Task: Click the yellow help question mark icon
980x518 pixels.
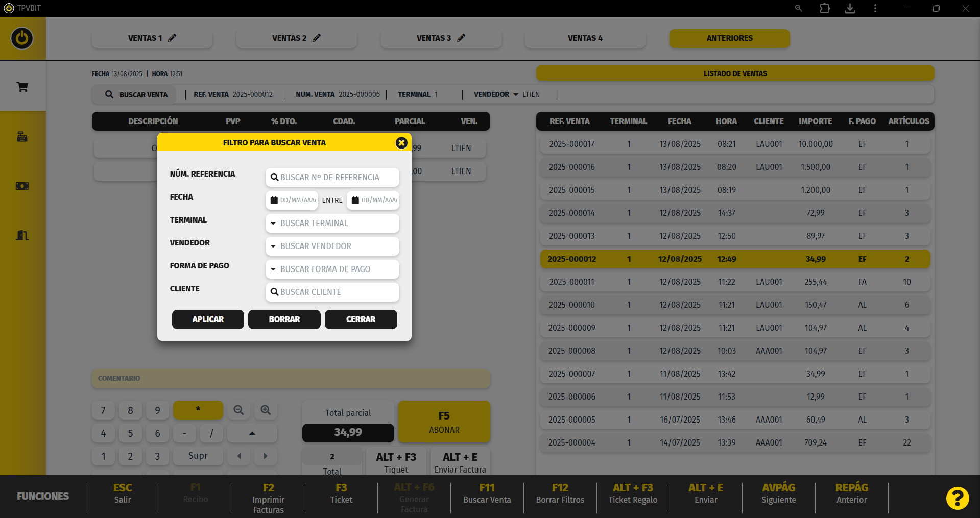Action: pyautogui.click(x=957, y=498)
